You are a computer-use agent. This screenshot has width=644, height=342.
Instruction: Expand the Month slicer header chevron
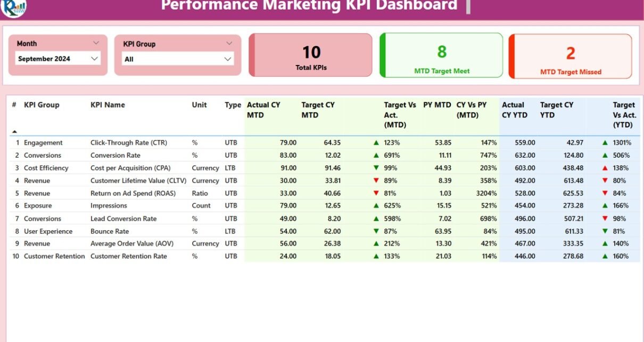96,43
